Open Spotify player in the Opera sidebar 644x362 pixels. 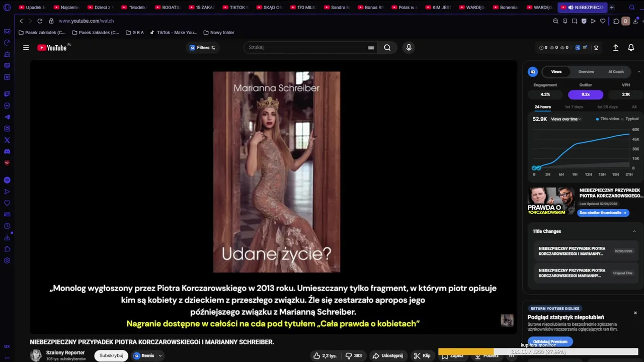[x=7, y=180]
